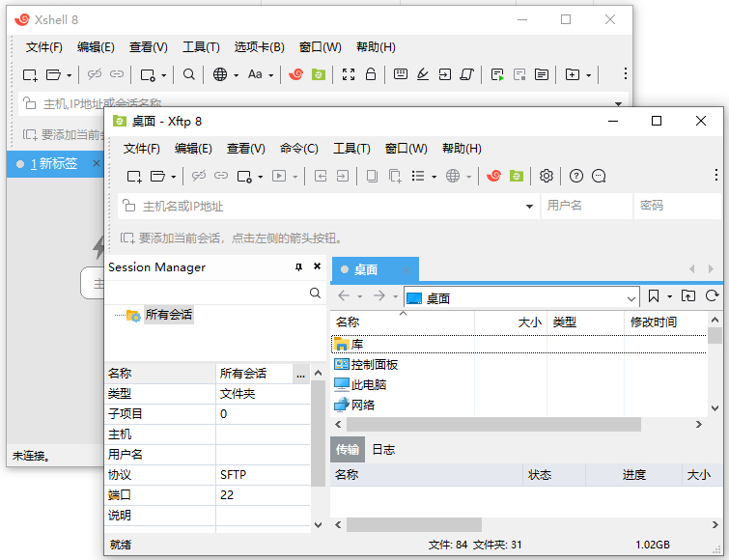Open Xshell 查看(V) menu

pyautogui.click(x=149, y=47)
